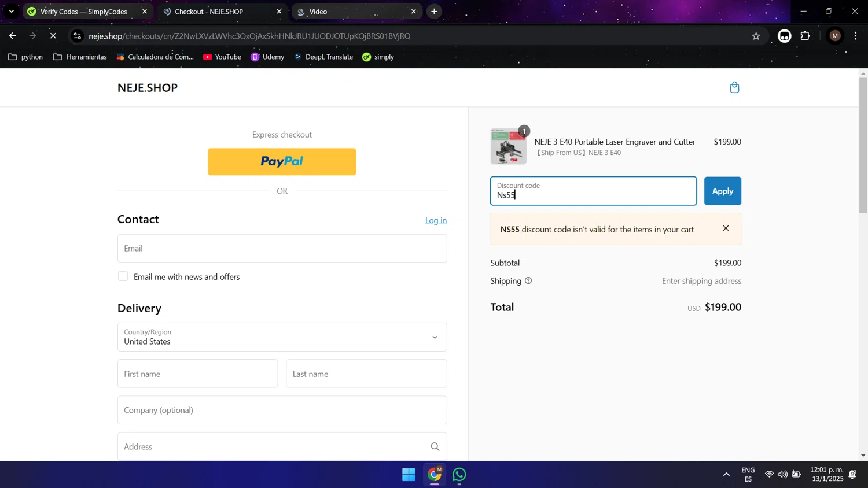The image size is (868, 488).
Task: Focus the Company (optional) field
Action: point(282,410)
